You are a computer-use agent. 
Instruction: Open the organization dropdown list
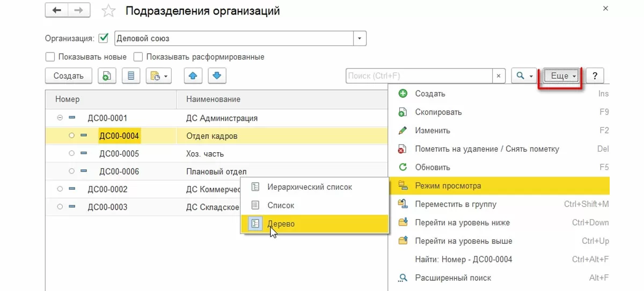click(360, 39)
